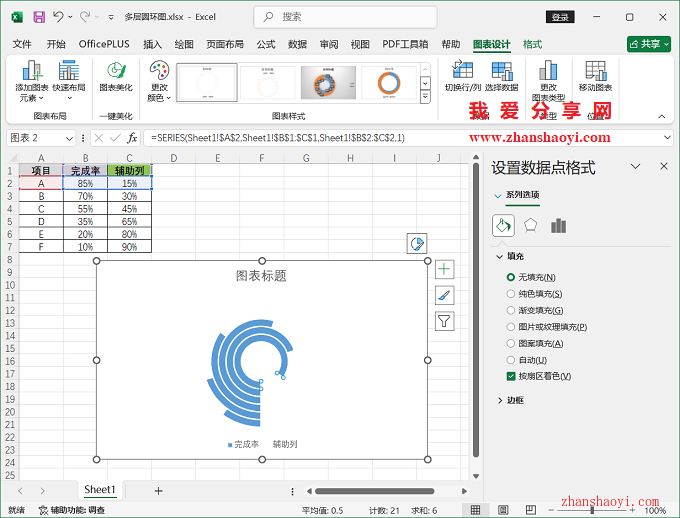Image resolution: width=680 pixels, height=518 pixels.
Task: Switch to the Format ribbon tab
Action: point(532,44)
